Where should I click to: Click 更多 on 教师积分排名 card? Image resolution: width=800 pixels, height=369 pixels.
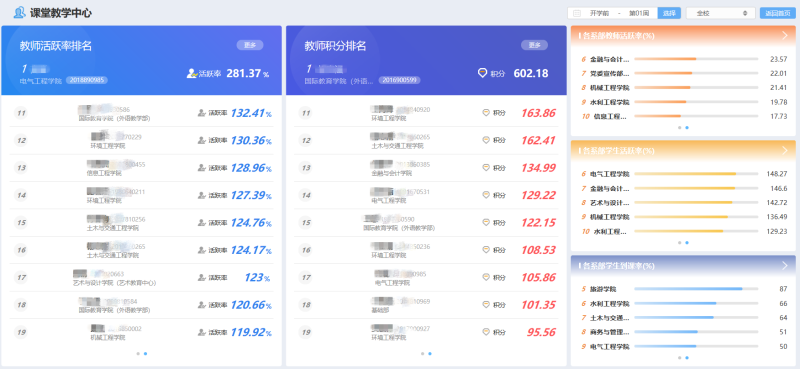click(534, 45)
